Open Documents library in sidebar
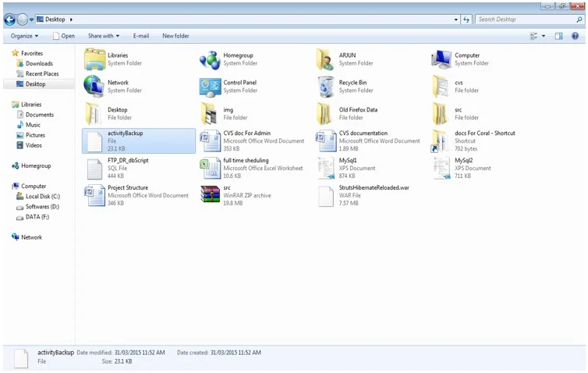The width and height of the screenshot is (588, 373). (x=39, y=115)
